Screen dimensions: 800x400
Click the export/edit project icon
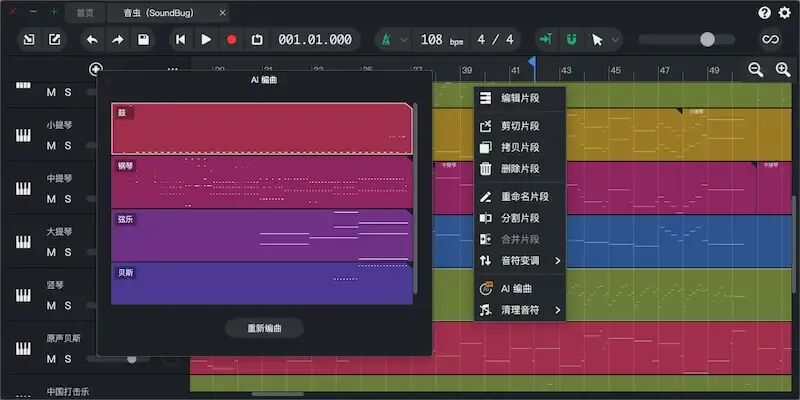tap(55, 39)
